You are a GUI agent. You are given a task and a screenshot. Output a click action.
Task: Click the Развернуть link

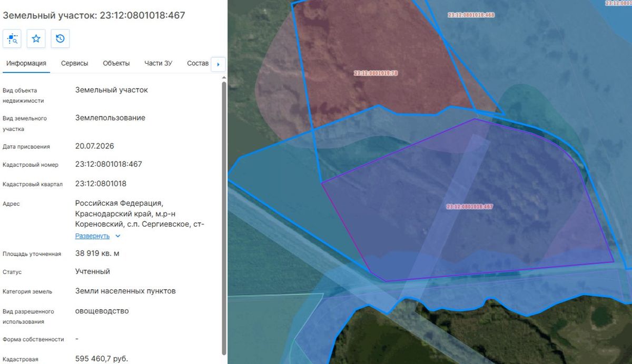[x=92, y=236]
